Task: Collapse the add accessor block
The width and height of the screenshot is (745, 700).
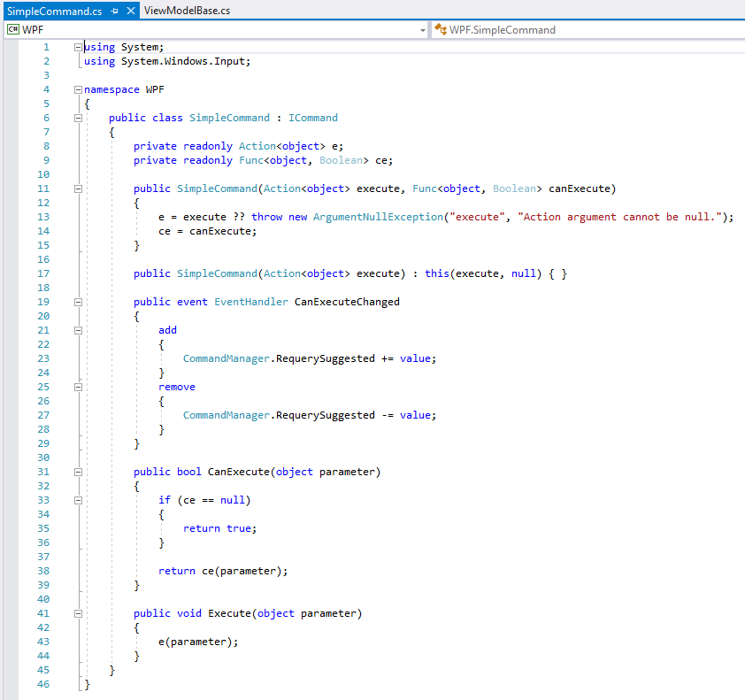Action: point(79,330)
